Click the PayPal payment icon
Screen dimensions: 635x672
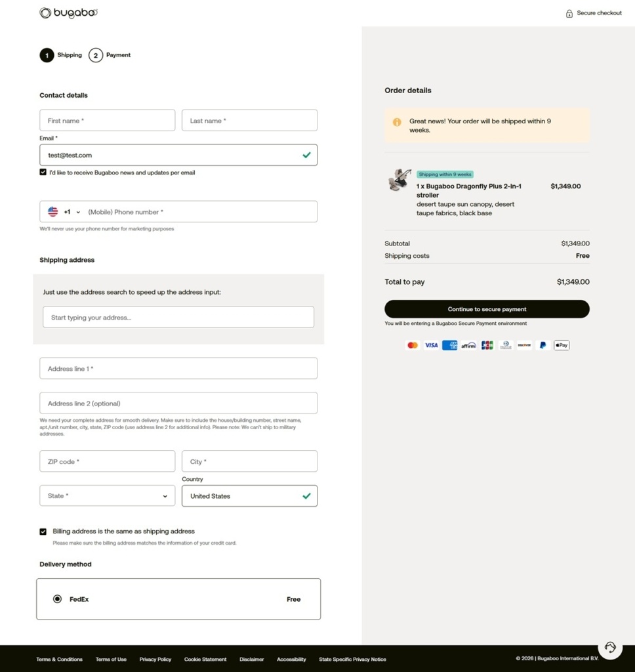pos(543,345)
